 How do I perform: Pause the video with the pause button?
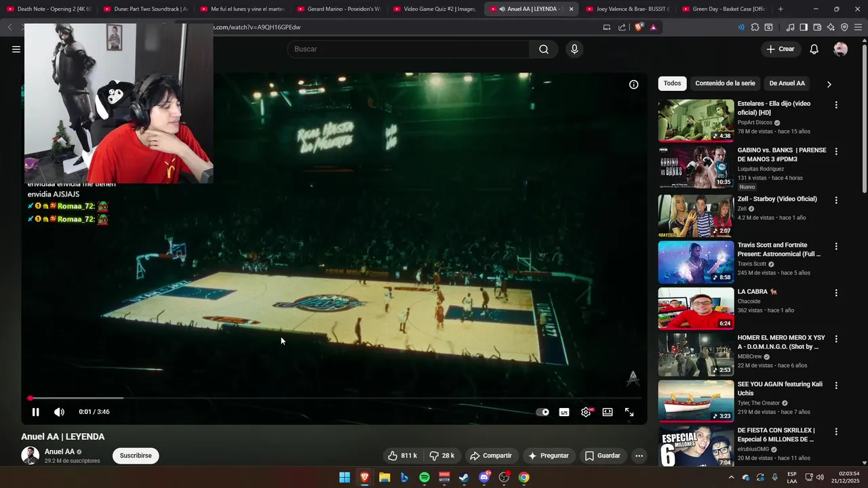tap(35, 412)
